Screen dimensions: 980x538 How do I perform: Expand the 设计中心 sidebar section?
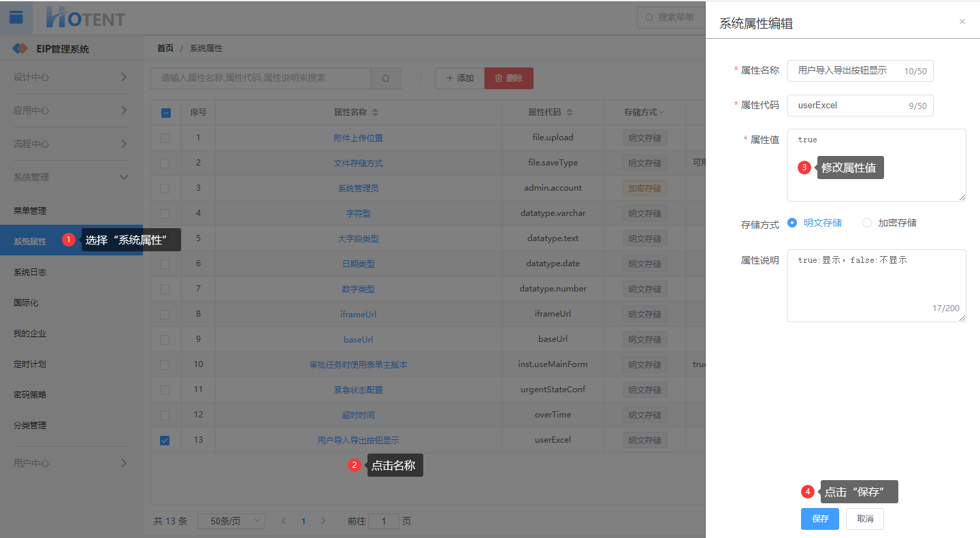coord(71,77)
